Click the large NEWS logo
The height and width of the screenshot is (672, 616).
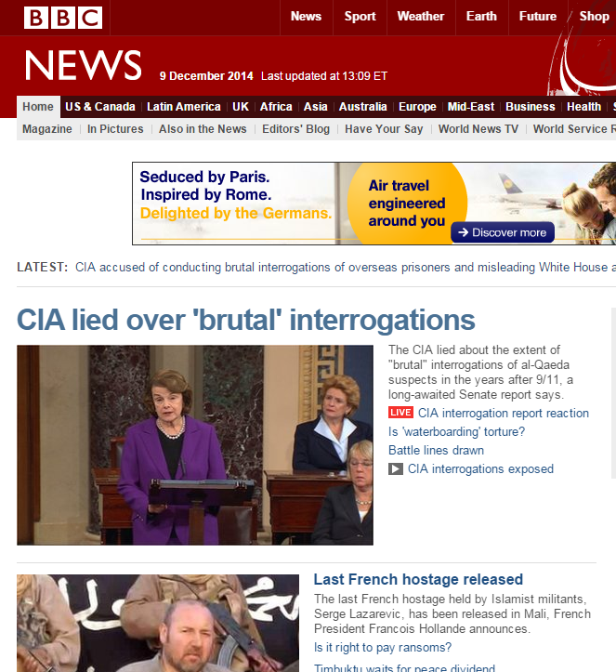83,65
